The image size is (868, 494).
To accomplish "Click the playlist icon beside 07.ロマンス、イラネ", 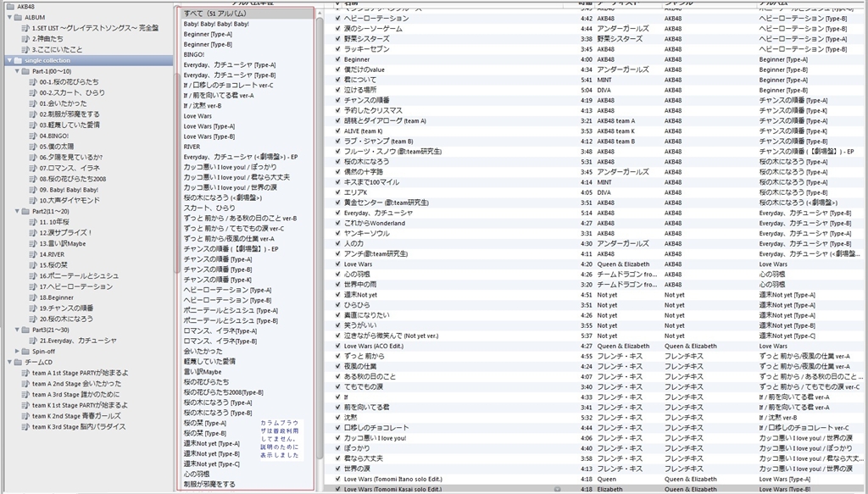I will [x=33, y=168].
